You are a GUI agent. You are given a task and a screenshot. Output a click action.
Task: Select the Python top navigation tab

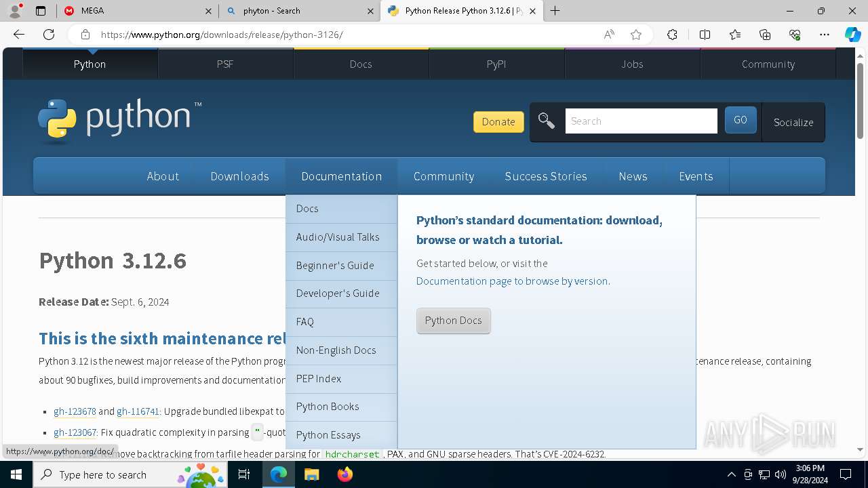[x=90, y=64]
